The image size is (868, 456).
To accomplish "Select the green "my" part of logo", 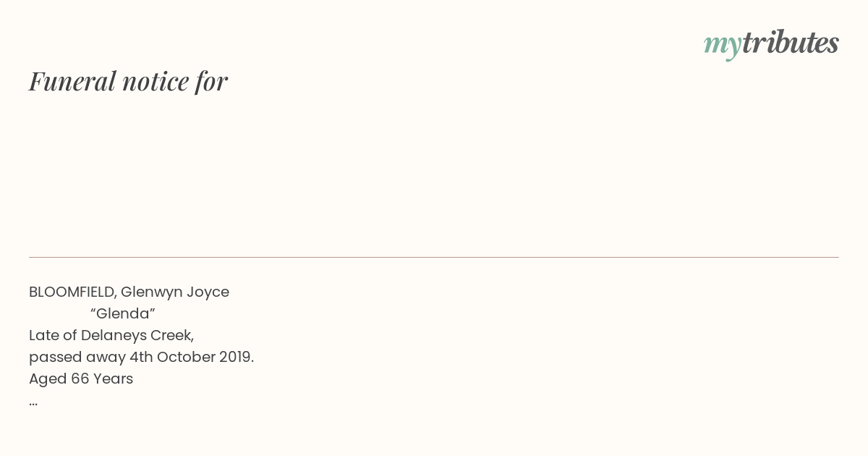I will point(723,46).
